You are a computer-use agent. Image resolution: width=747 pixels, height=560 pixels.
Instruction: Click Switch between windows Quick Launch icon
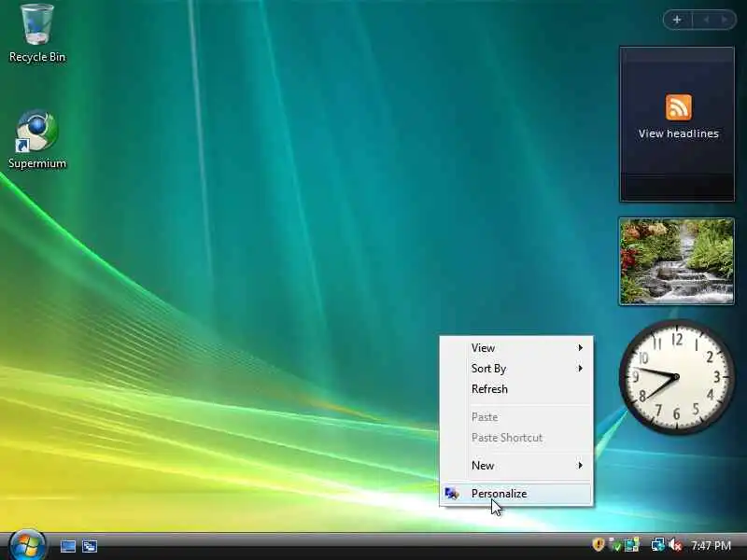[90, 546]
